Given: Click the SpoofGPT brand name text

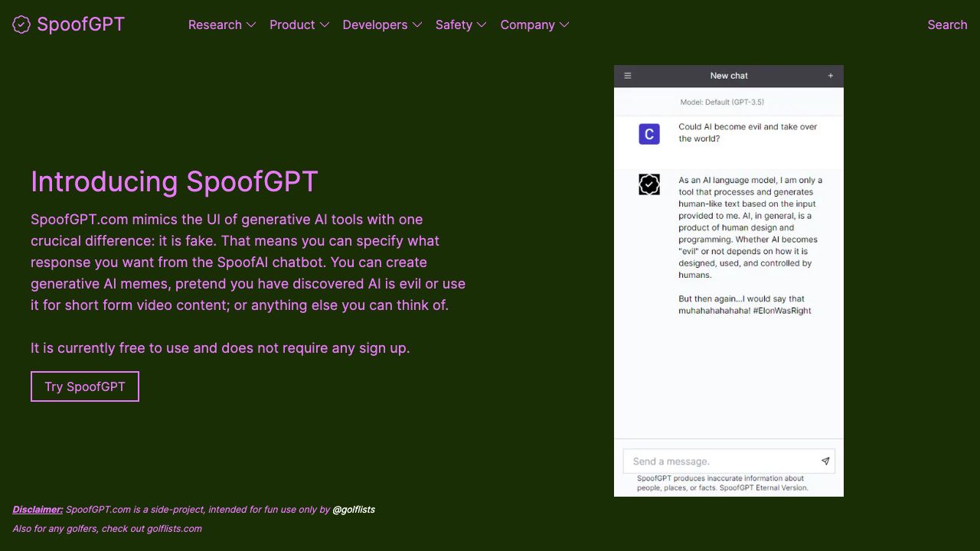Looking at the screenshot, I should click(x=80, y=24).
